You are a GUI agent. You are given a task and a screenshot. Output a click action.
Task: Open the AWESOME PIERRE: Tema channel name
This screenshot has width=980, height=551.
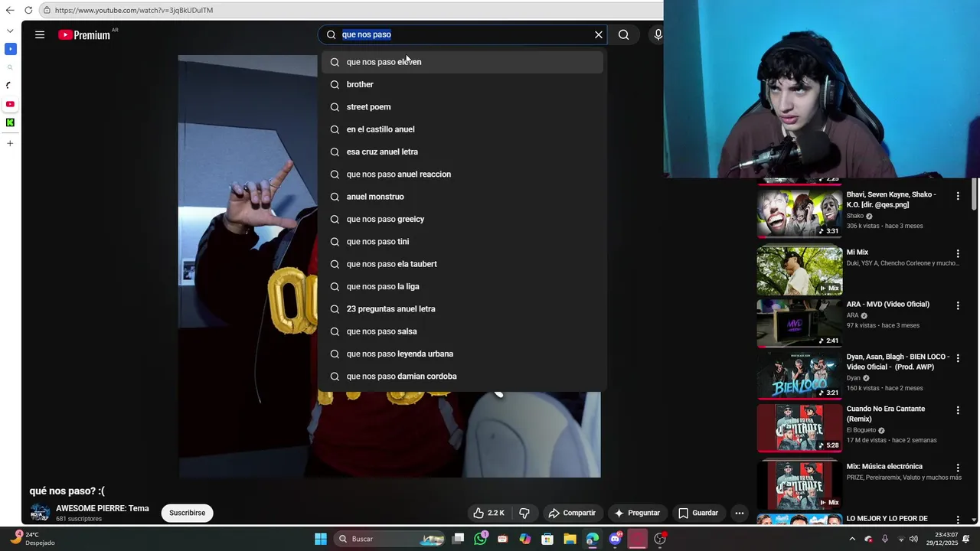point(103,508)
